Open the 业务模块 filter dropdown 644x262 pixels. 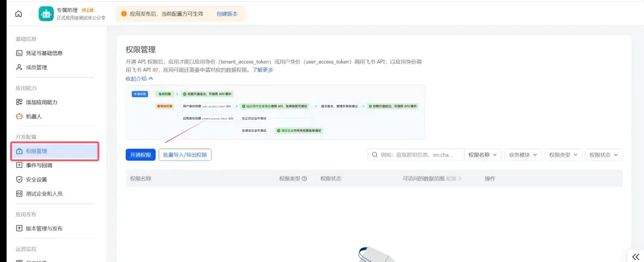[x=523, y=155]
